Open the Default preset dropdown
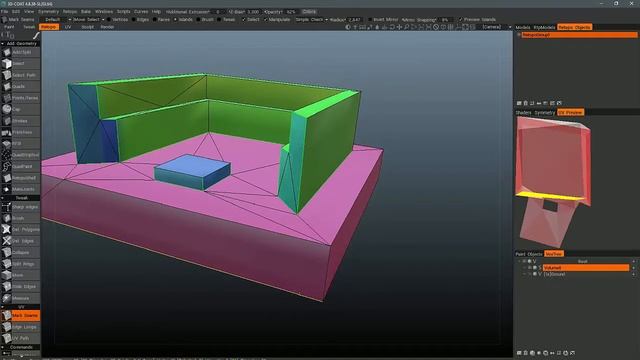640x360 pixels. coord(56,20)
